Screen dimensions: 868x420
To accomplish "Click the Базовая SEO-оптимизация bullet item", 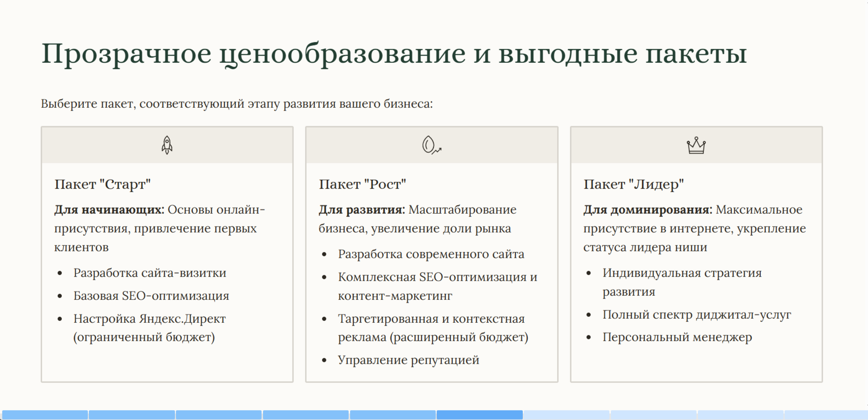I will pyautogui.click(x=151, y=296).
